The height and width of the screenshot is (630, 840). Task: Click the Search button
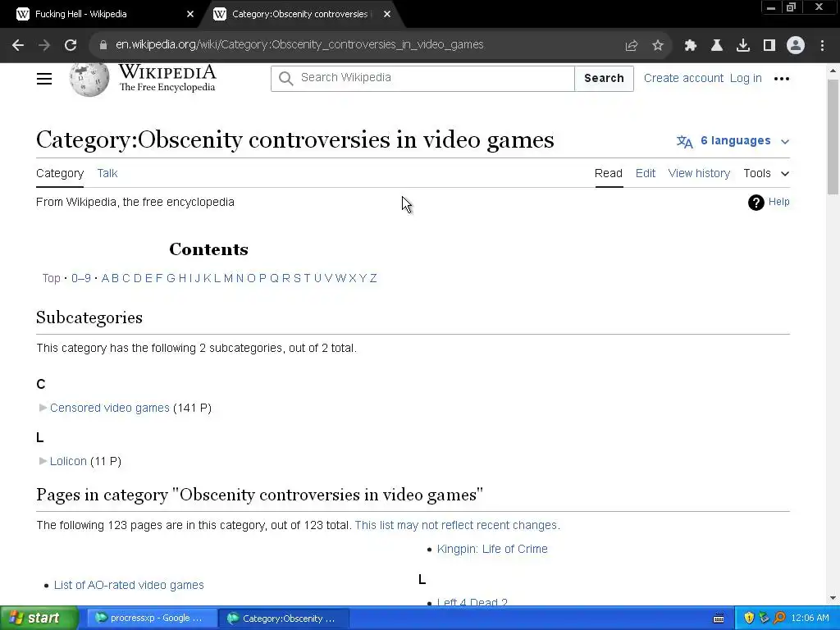click(604, 79)
